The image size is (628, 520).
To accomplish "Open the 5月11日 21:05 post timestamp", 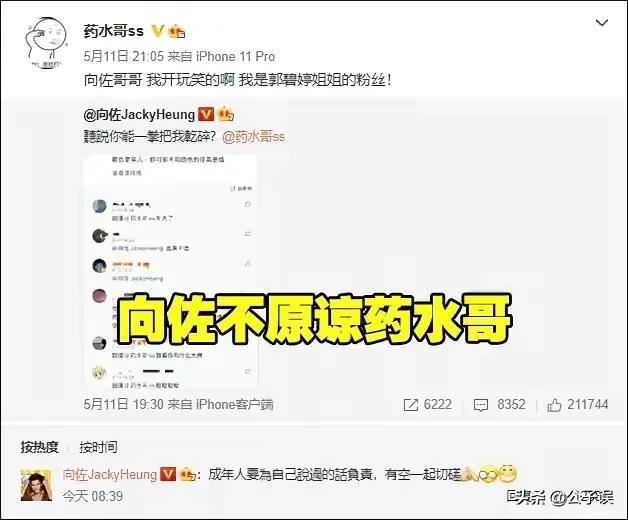I will coord(124,56).
